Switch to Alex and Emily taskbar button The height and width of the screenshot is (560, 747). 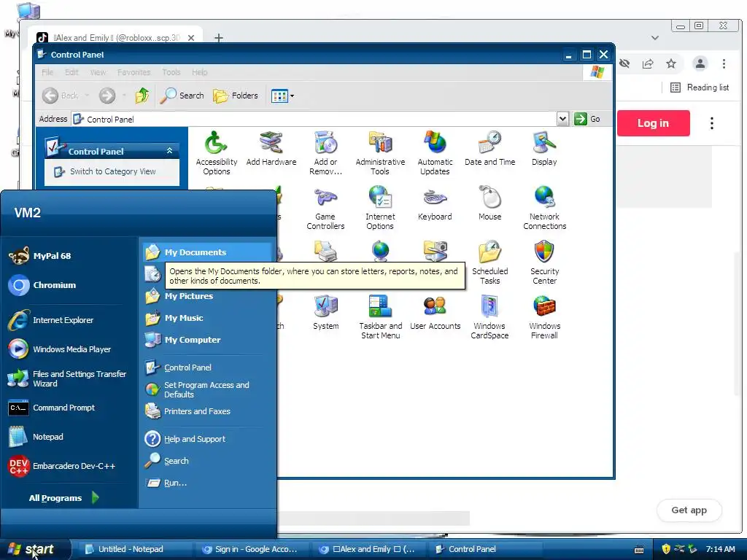click(x=368, y=549)
